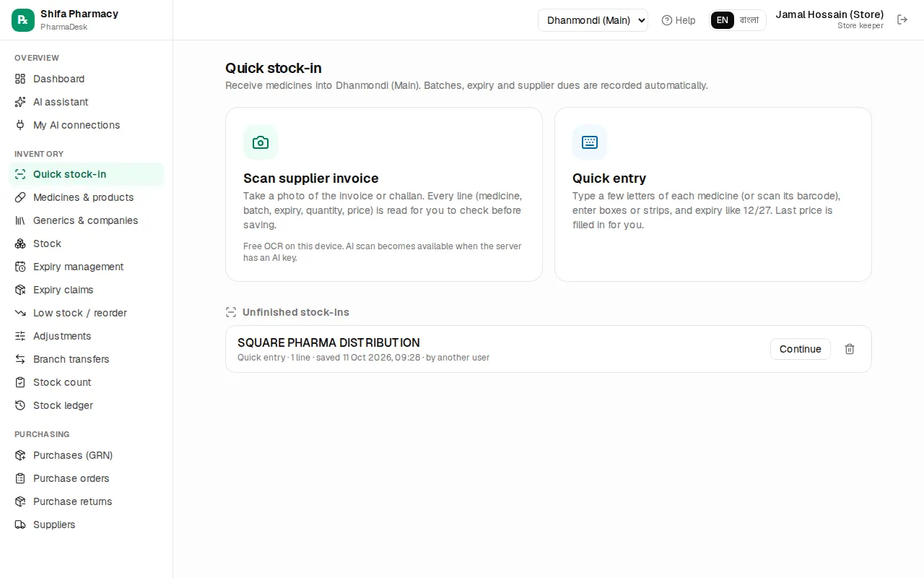
Task: Open Purchases (GRN) in sidebar
Action: click(x=87, y=455)
